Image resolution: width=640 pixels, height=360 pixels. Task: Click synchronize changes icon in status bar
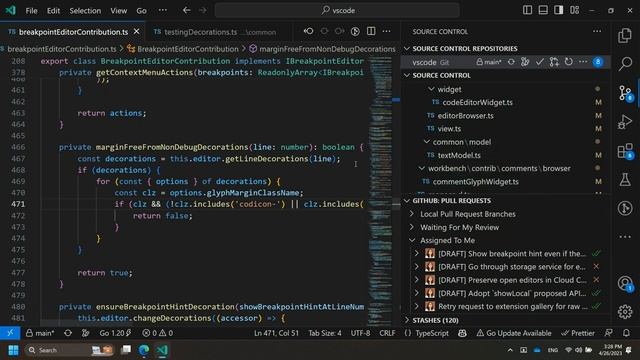pos(68,333)
